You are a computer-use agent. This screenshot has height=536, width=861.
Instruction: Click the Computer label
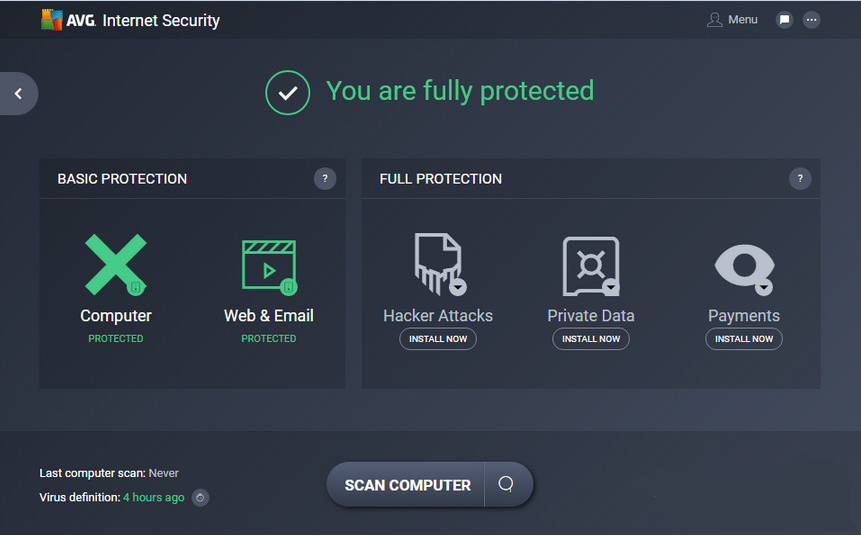(116, 316)
